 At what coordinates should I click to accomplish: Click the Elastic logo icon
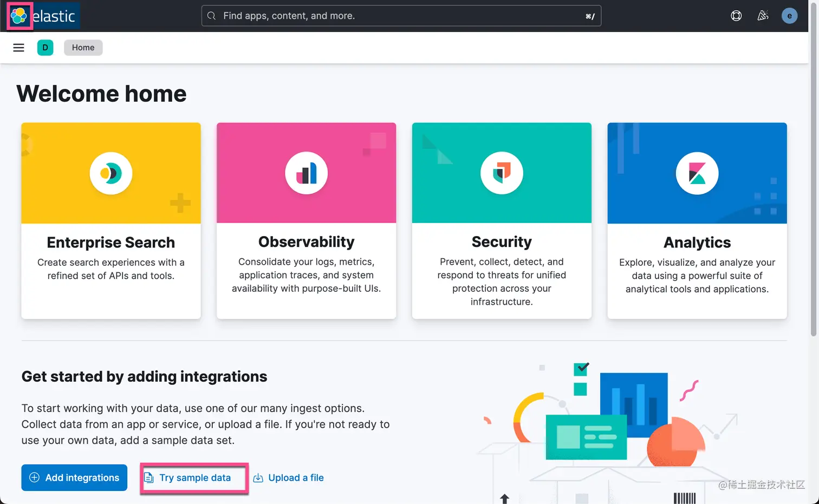coord(19,16)
